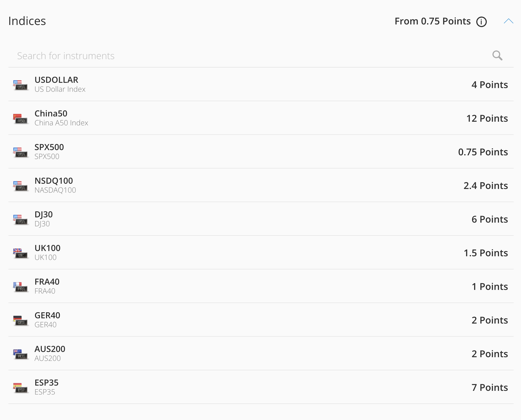Collapse the Indices section with the chevron
Screen dimensions: 521x420
(508, 21)
